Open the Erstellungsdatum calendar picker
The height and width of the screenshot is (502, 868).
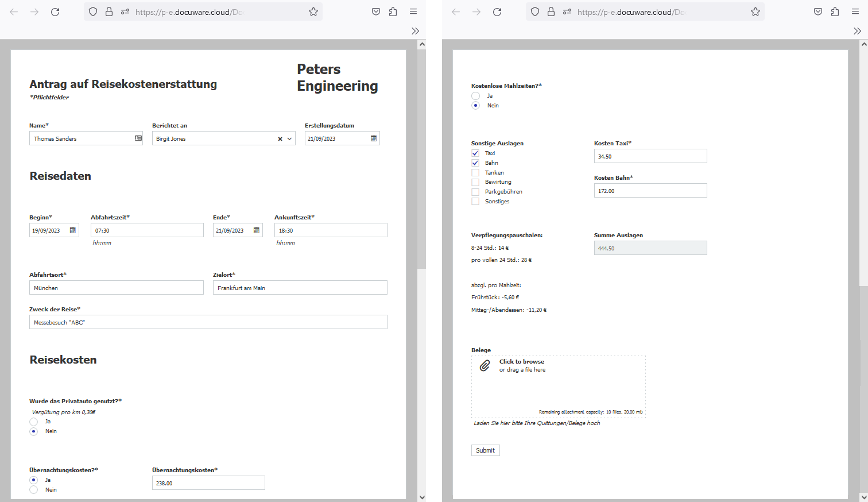[373, 138]
